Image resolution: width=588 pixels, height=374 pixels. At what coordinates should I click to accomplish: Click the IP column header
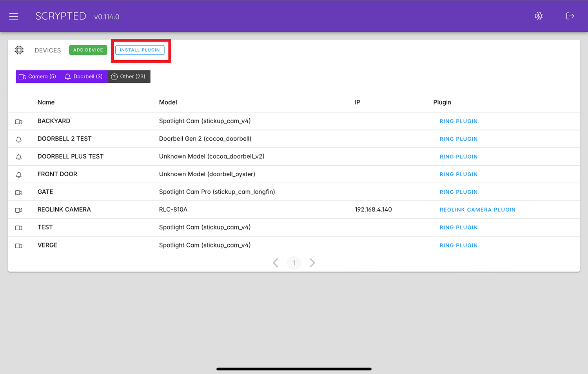(x=358, y=102)
